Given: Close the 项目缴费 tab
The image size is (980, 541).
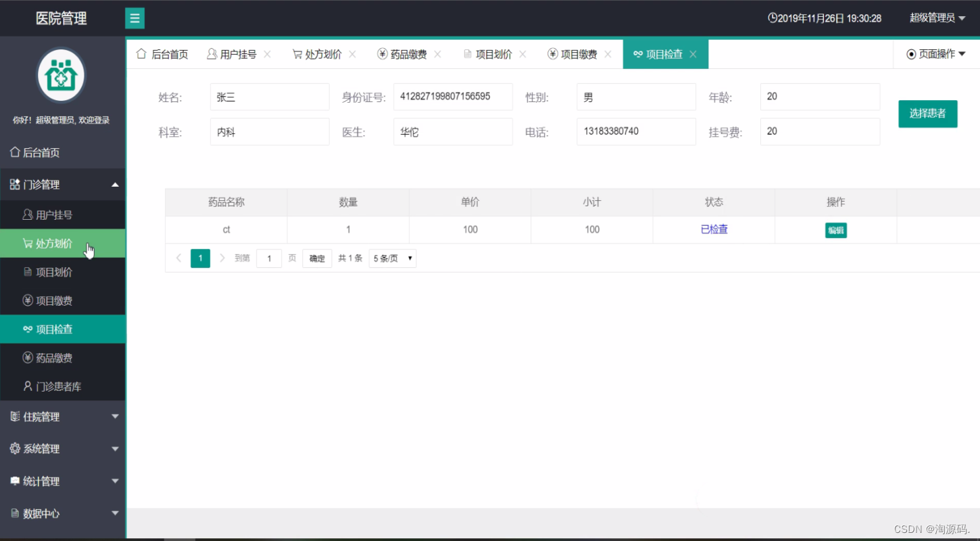Looking at the screenshot, I should click(608, 54).
